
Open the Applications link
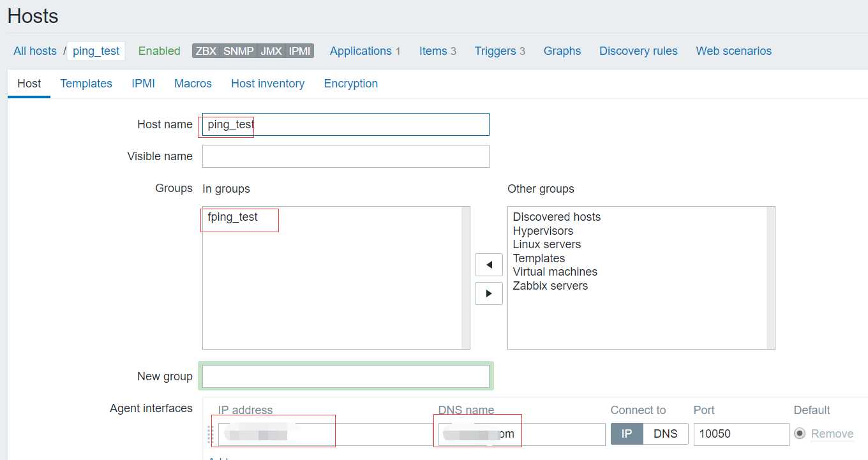point(361,51)
